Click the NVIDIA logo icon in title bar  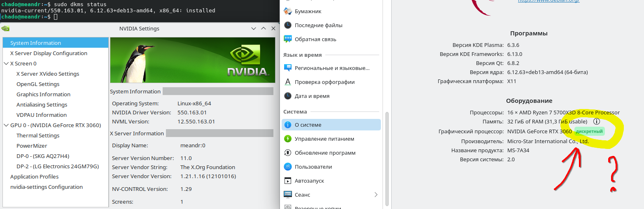coord(5,29)
